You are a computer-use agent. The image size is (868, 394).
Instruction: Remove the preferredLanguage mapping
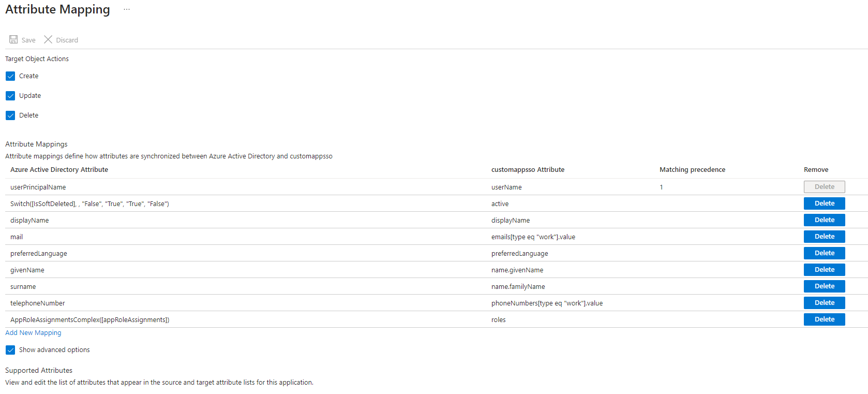(x=824, y=253)
